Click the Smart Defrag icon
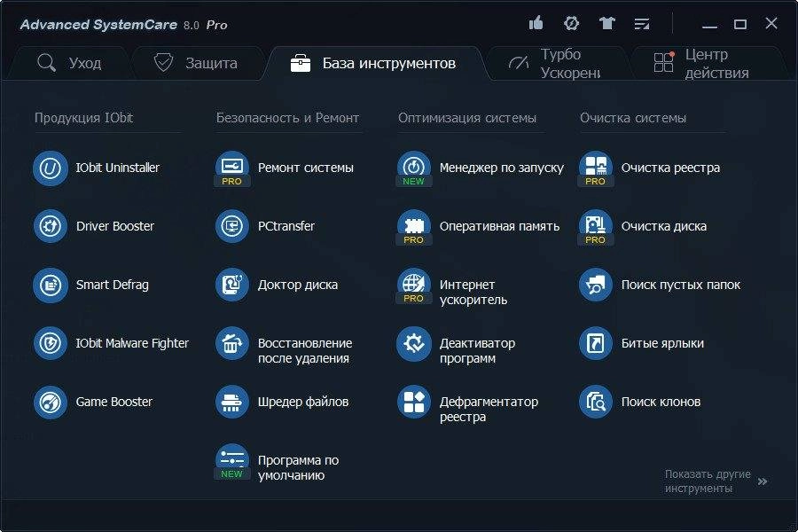Screen dimensions: 798x532 coord(51,286)
